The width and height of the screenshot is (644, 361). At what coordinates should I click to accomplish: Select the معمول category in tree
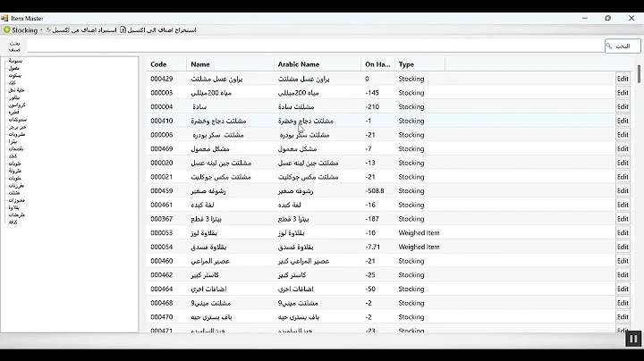point(14,68)
